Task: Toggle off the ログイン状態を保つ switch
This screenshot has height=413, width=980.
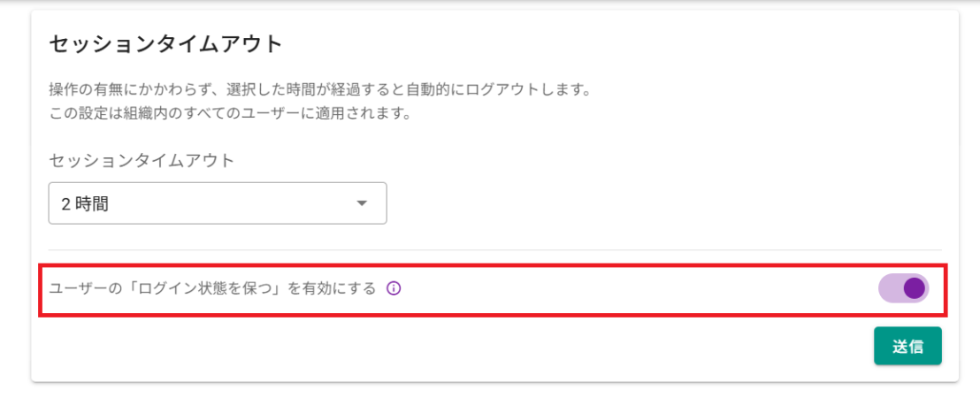Action: pos(903,288)
